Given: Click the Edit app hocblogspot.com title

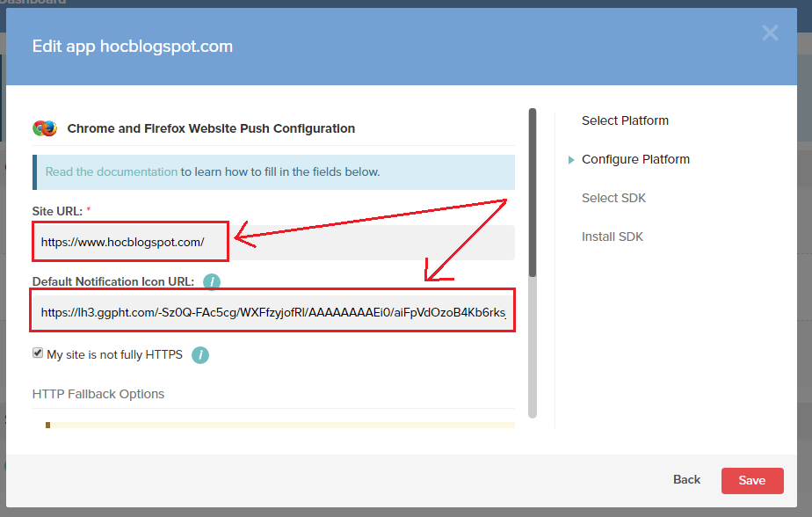Looking at the screenshot, I should tap(133, 46).
